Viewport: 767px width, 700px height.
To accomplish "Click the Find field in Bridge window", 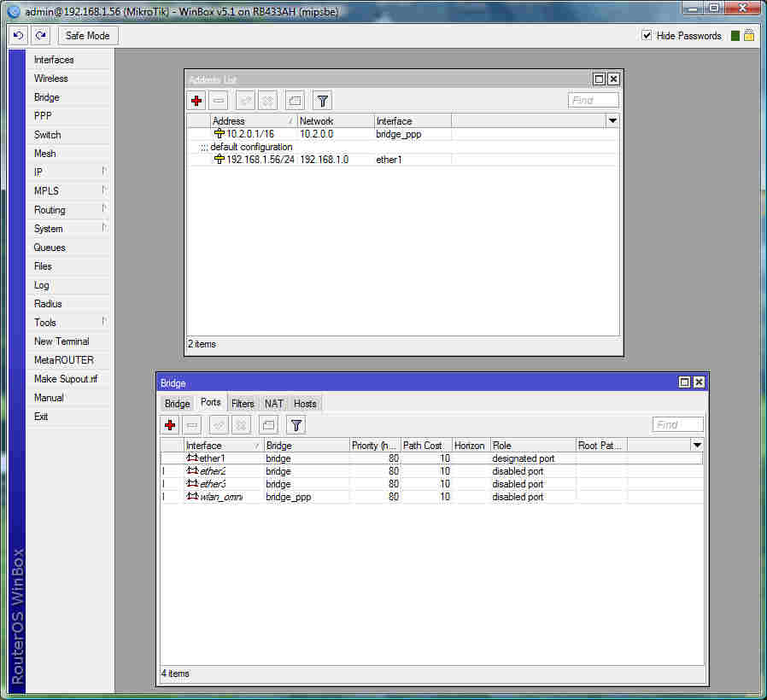I will pyautogui.click(x=677, y=424).
